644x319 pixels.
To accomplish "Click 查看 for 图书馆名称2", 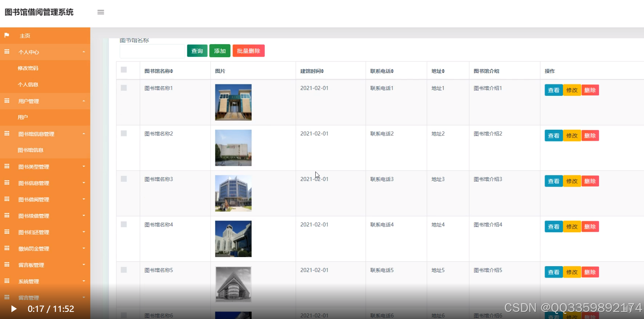I will [x=554, y=136].
